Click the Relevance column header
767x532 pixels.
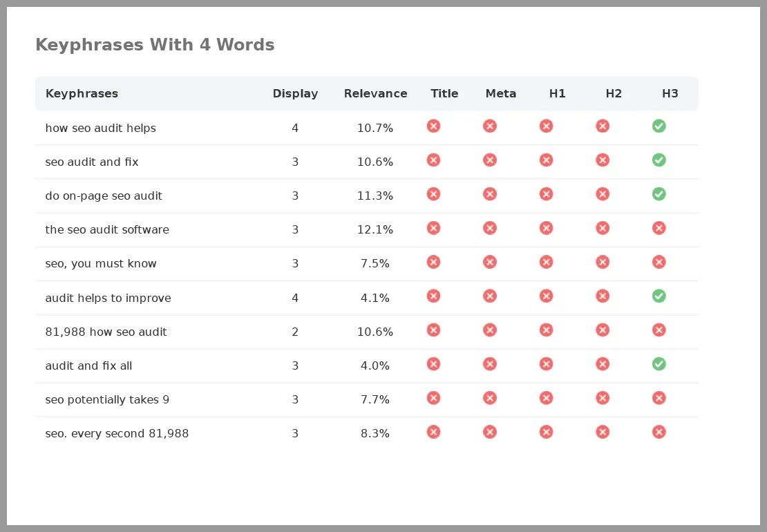pos(375,93)
